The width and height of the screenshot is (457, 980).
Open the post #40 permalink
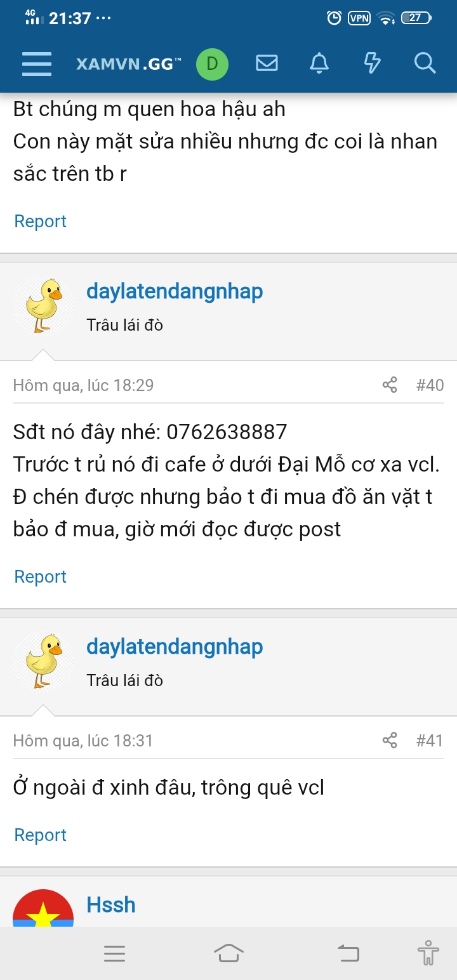(430, 385)
